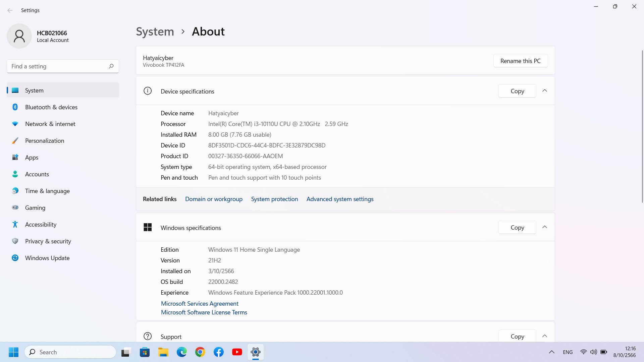Screen dimensions: 644x362
Task: Collapse the Windows specifications section
Action: coord(545,227)
